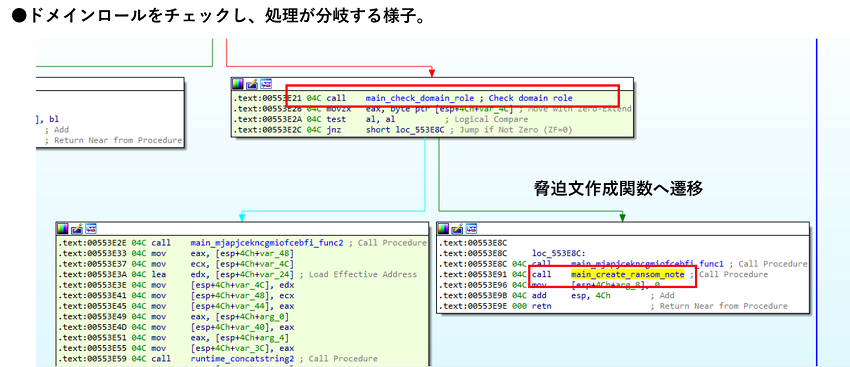Screen dimensions: 850x367
Task: Click the group nodes icon in ransom note node
Action: tap(471, 228)
